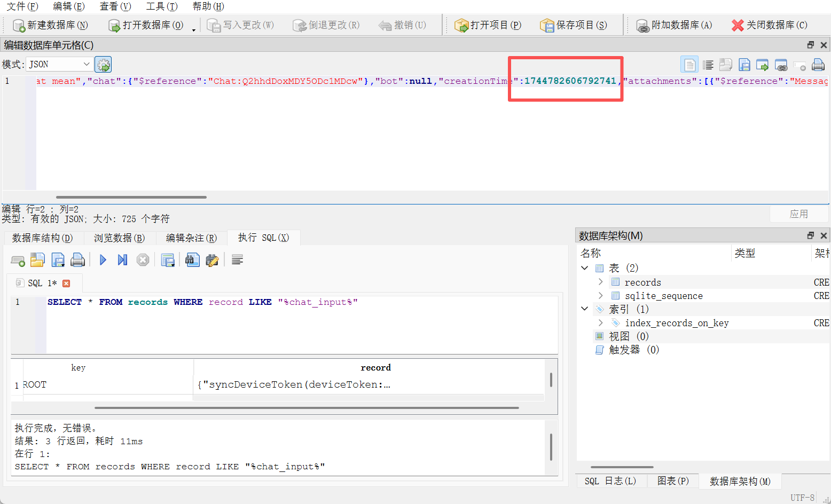Viewport: 831px width, 504px height.
Task: Click 倒退更改 to revert changes
Action: [326, 25]
